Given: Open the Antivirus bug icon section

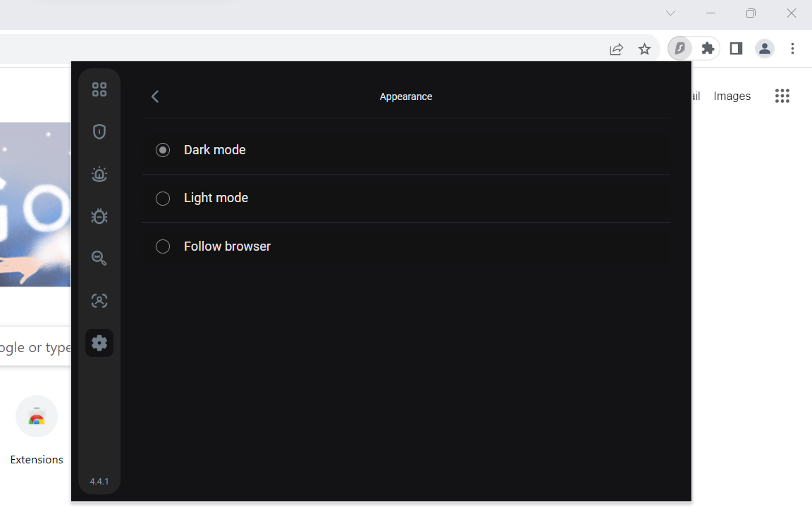Looking at the screenshot, I should point(99,216).
